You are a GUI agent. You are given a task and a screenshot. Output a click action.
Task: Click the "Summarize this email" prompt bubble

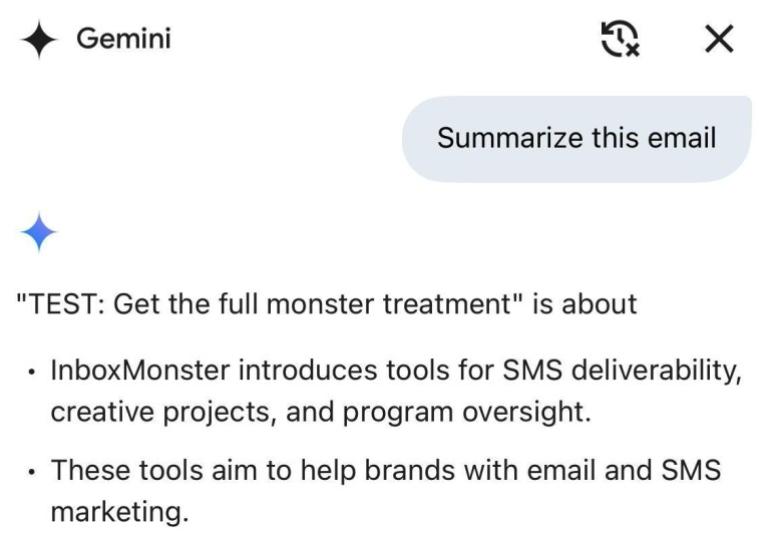576,139
